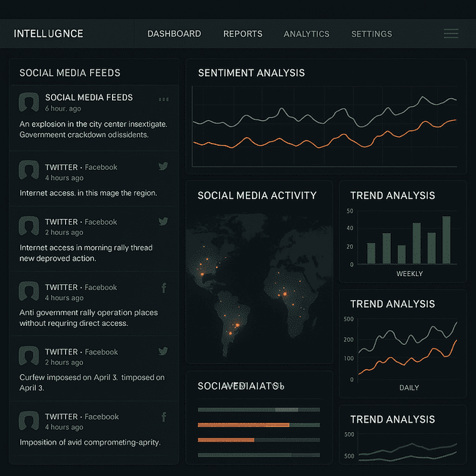Click the orange hotspot cluster in South America
The width and height of the screenshot is (476, 476).
[x=237, y=325]
